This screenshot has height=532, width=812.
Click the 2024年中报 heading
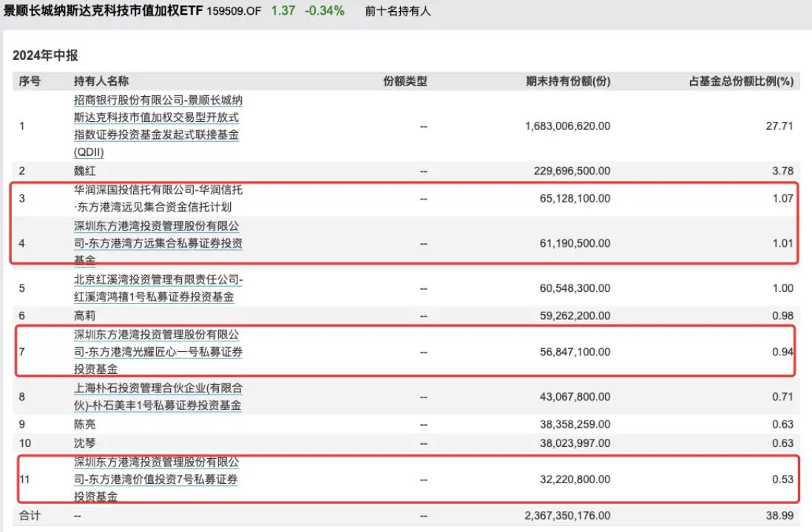click(x=45, y=55)
